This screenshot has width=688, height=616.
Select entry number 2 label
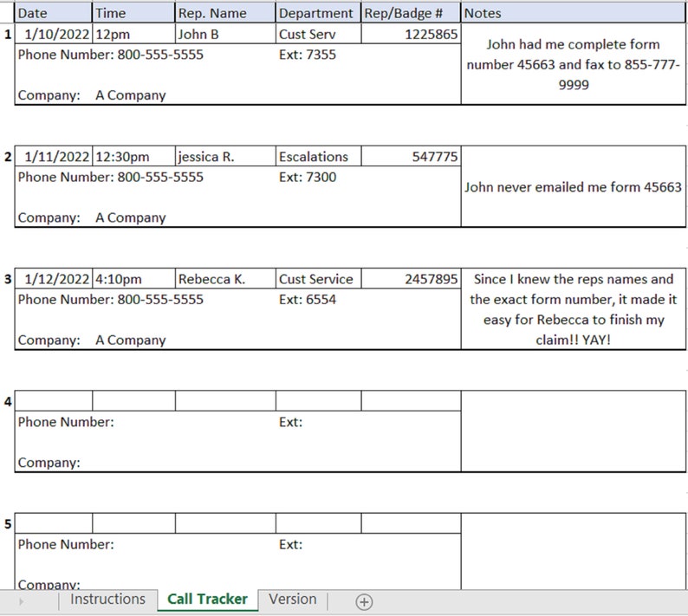point(8,157)
